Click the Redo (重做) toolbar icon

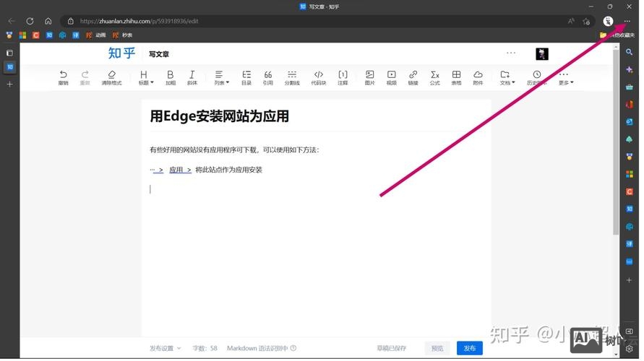coord(85,77)
